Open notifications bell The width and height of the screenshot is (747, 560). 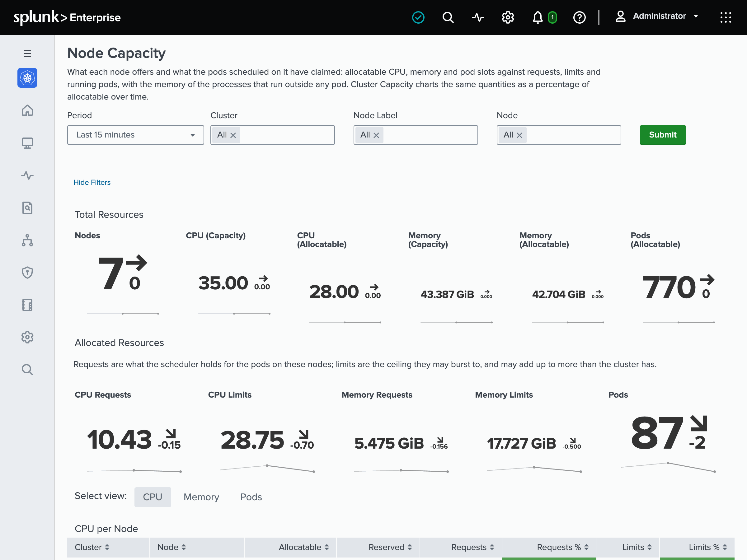click(x=537, y=17)
